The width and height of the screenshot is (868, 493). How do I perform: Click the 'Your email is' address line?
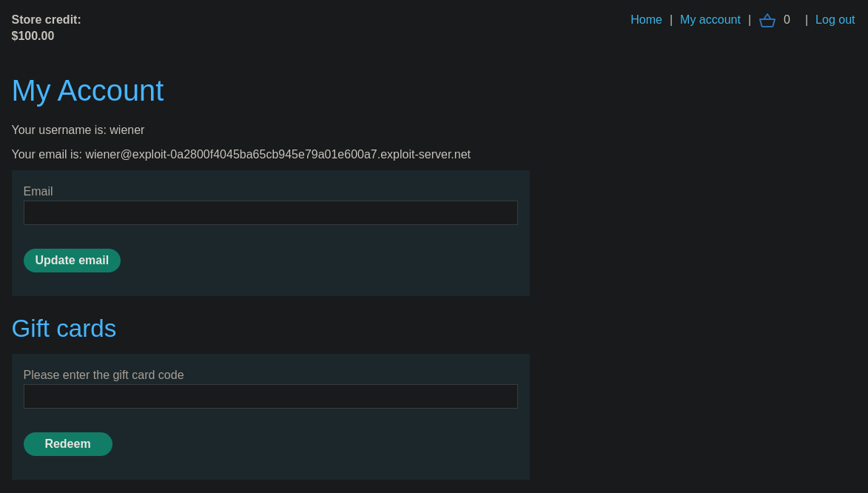click(240, 155)
